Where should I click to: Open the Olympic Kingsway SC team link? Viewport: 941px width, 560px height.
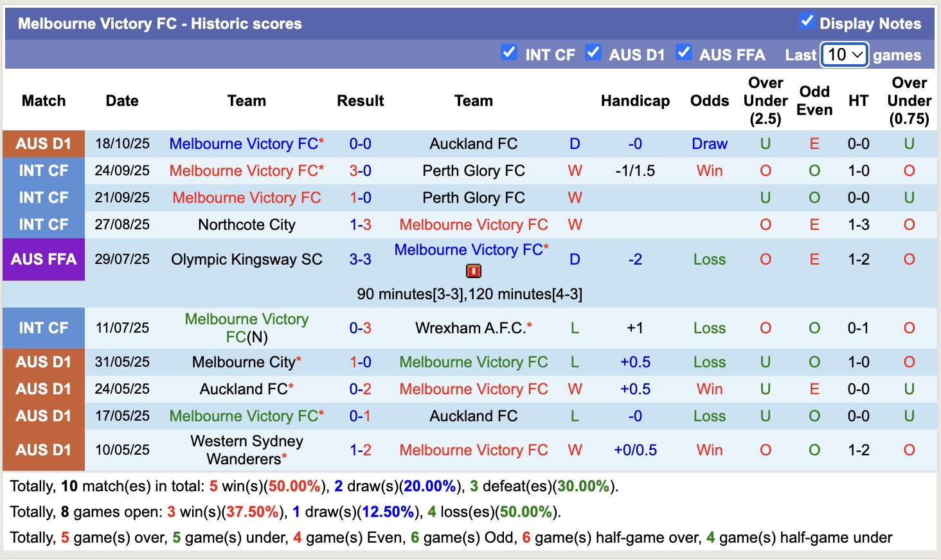[x=246, y=259]
